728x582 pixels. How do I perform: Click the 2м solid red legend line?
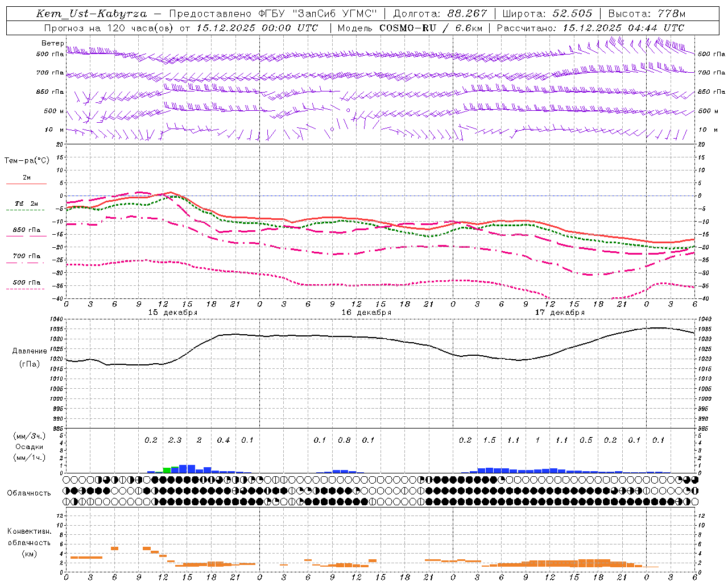coord(26,184)
